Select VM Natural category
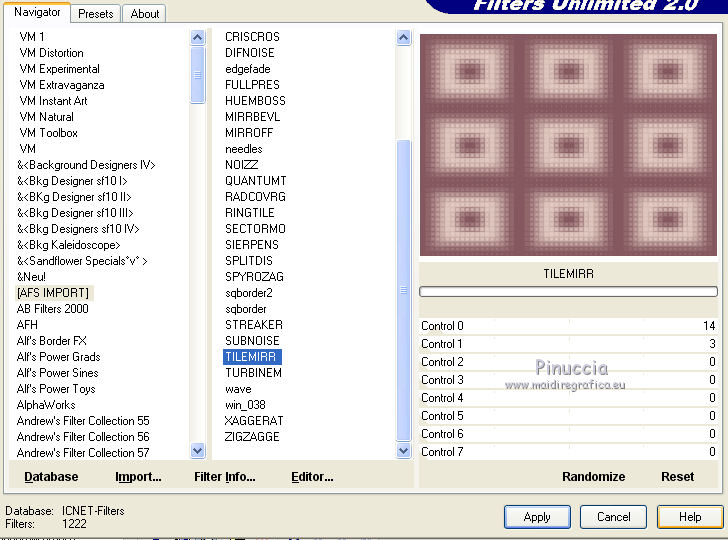728x540 pixels. tap(46, 117)
